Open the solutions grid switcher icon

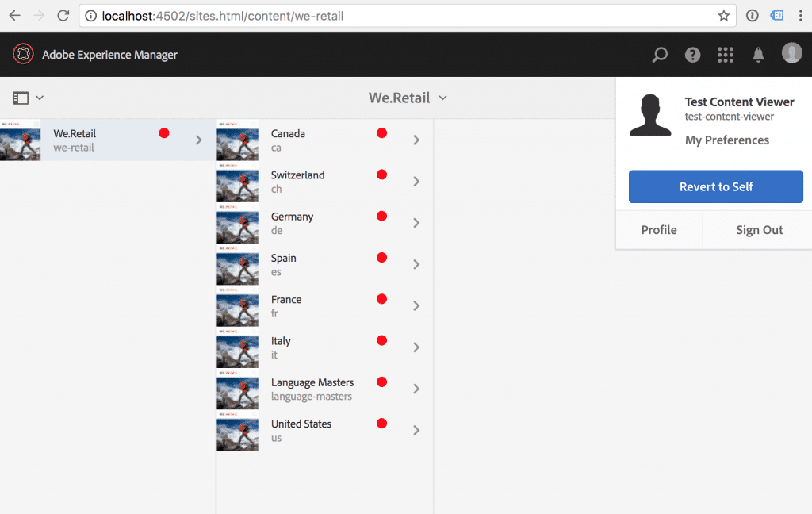click(726, 55)
